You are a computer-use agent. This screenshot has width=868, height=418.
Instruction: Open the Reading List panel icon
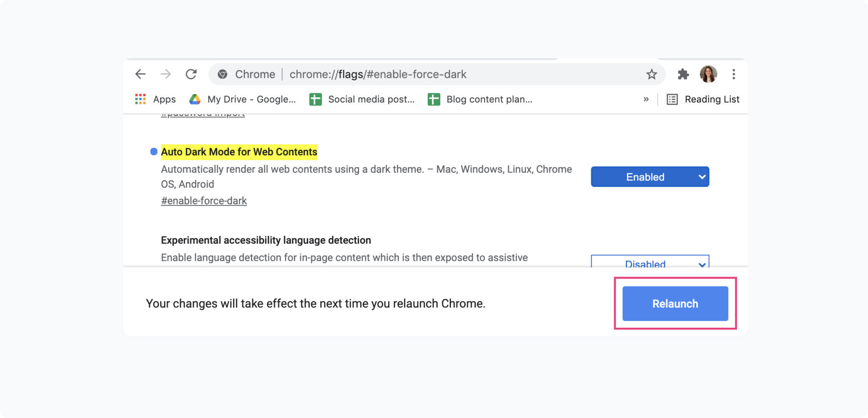tap(672, 99)
